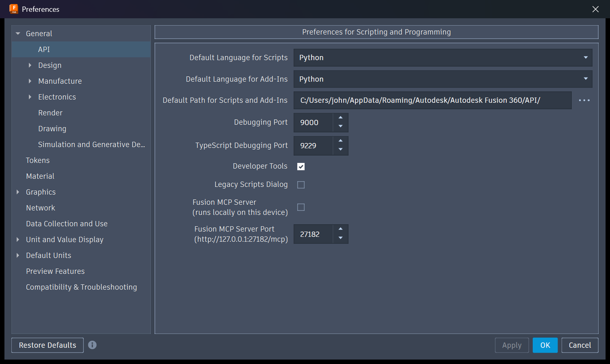Expand the Unit and Value Display node
This screenshot has width=610, height=364.
pos(18,239)
